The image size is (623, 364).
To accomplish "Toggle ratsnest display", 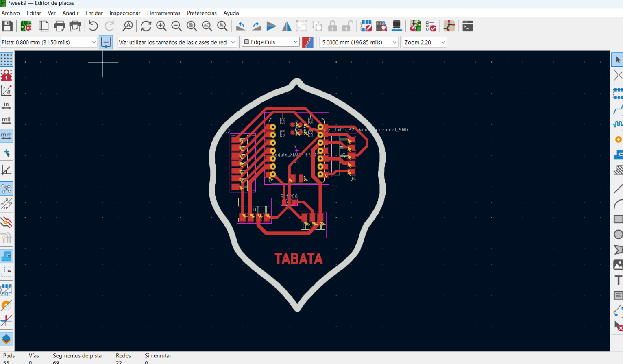I will point(7,189).
